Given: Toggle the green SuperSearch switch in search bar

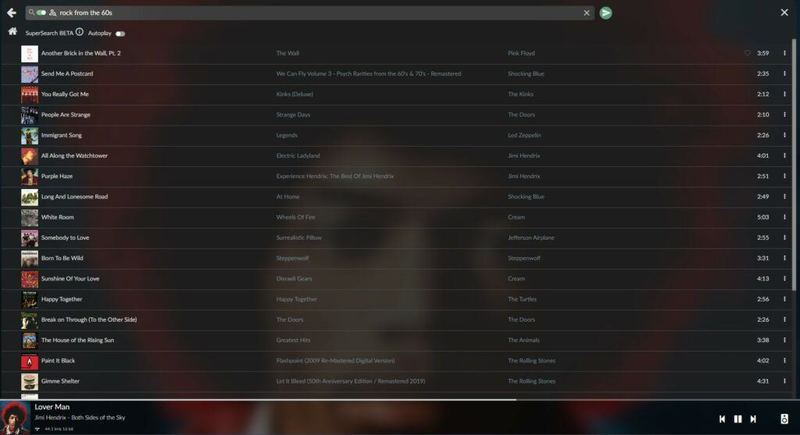Looking at the screenshot, I should (41, 13).
